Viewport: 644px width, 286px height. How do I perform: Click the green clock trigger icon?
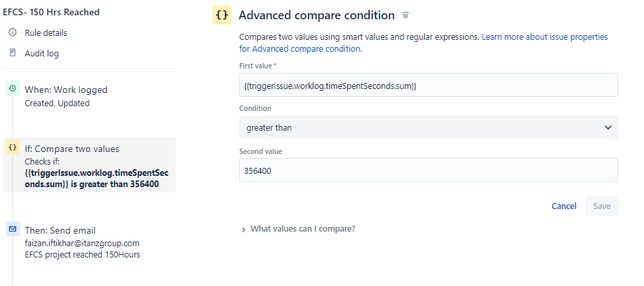pyautogui.click(x=13, y=88)
